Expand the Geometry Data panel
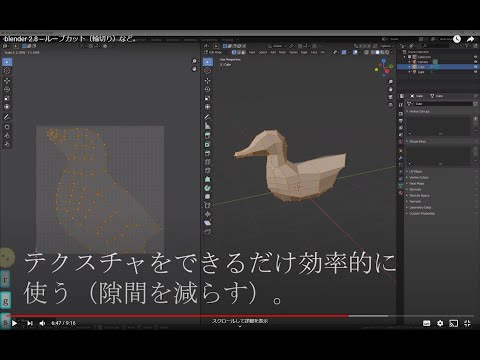 pos(420,207)
